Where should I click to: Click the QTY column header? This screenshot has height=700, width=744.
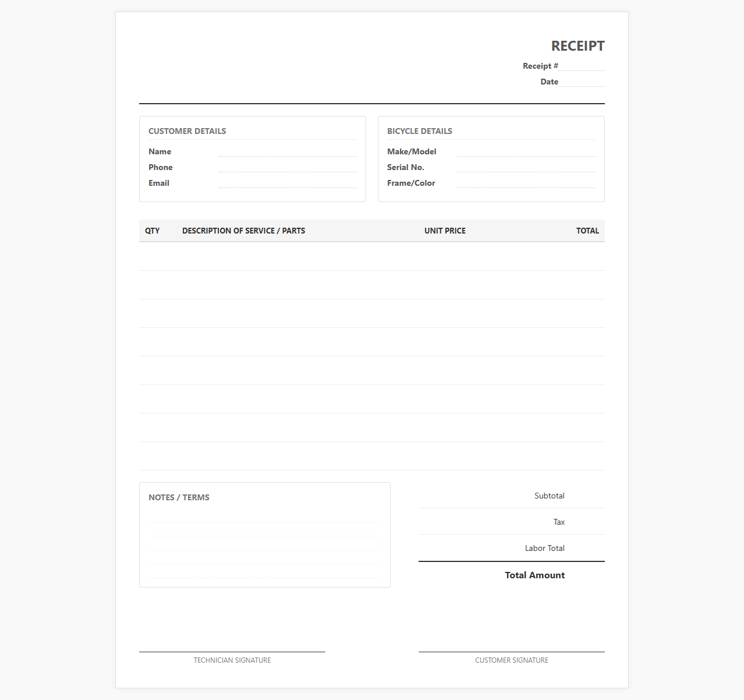click(x=153, y=231)
